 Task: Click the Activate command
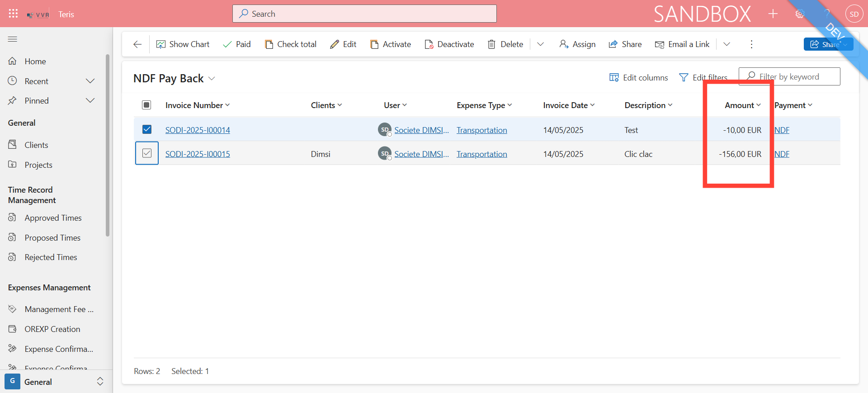click(390, 44)
